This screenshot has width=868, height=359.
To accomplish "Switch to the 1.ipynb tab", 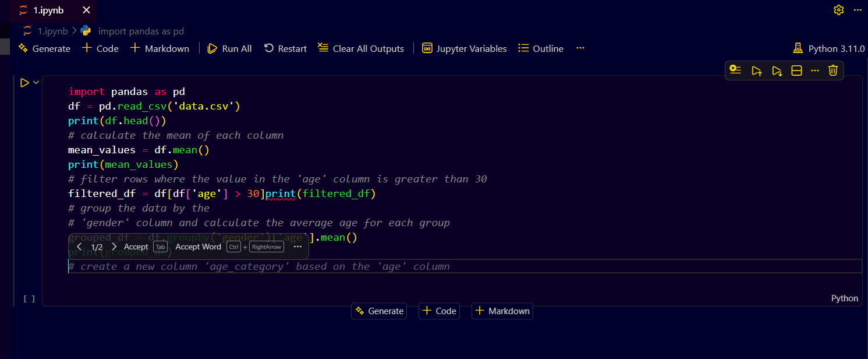I will tap(48, 10).
